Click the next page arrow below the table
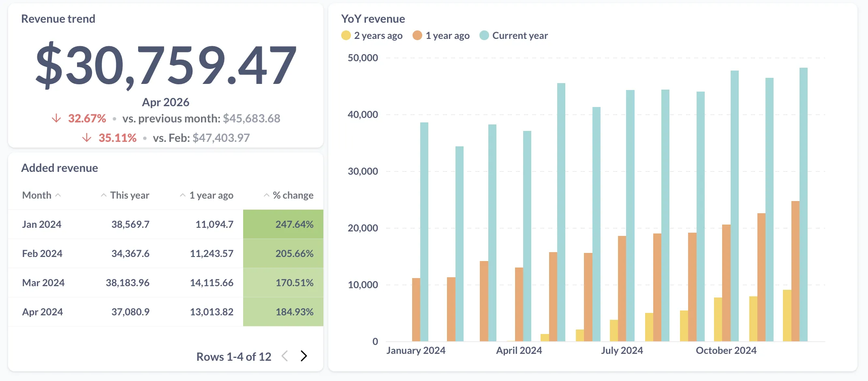The height and width of the screenshot is (381, 868). [x=304, y=356]
